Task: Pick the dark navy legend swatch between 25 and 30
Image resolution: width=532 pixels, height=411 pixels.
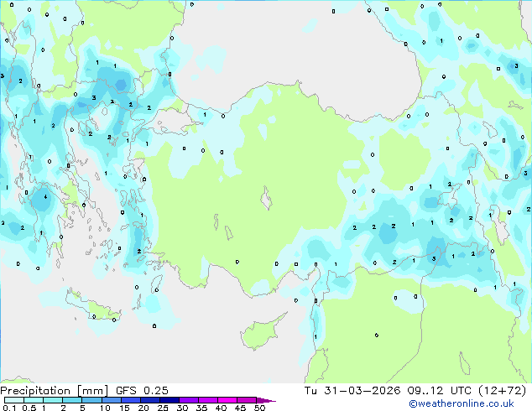Action: 170,400
